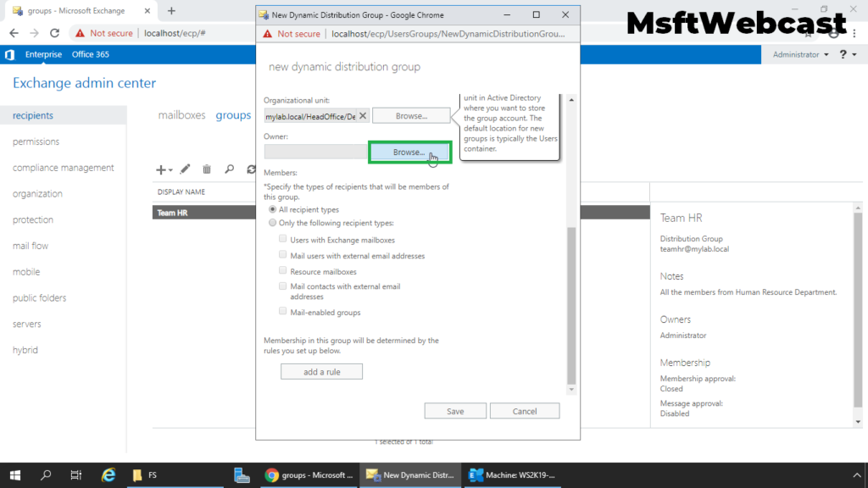Go back in the main Chrome window
868x488 pixels.
point(14,33)
